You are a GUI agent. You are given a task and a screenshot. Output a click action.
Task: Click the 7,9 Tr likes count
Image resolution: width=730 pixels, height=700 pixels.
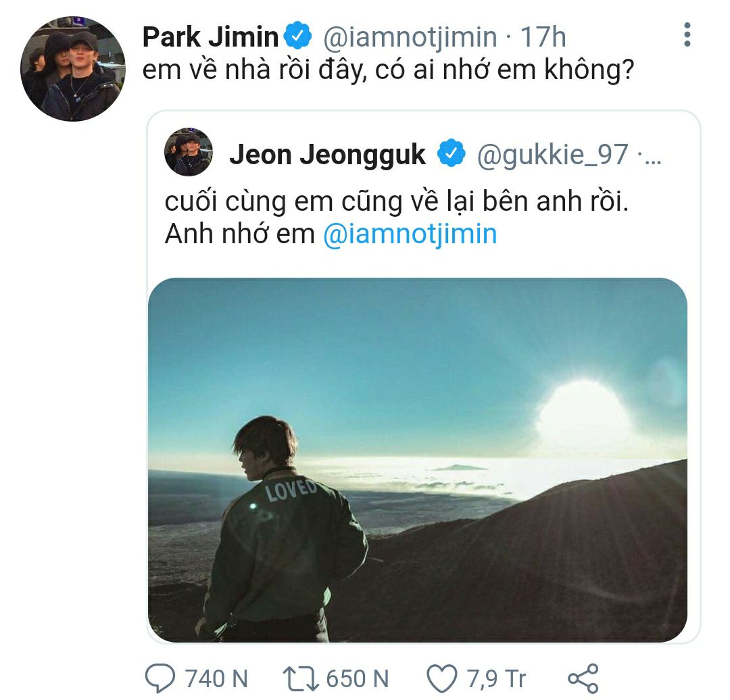coord(497,678)
